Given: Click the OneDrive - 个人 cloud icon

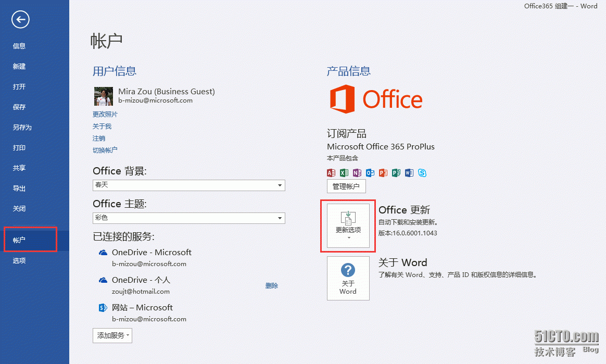Looking at the screenshot, I should point(103,280).
